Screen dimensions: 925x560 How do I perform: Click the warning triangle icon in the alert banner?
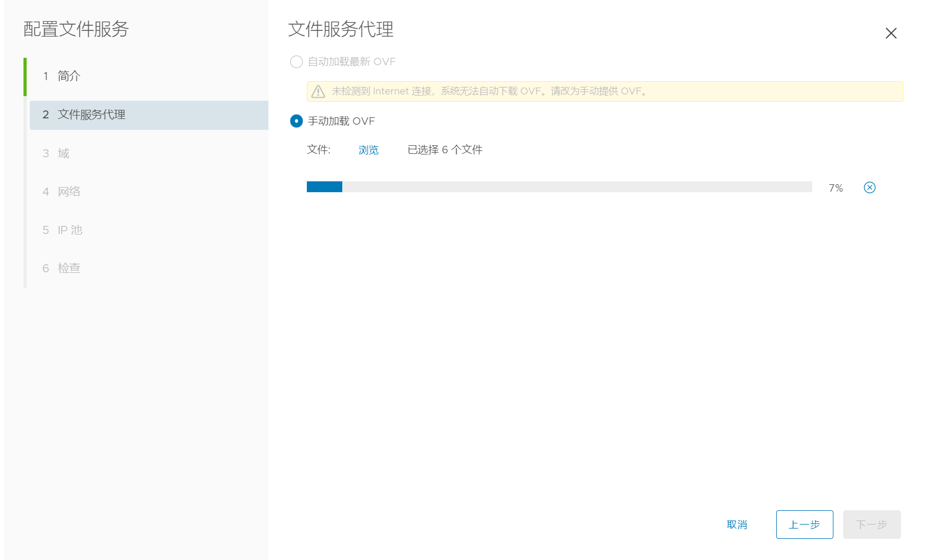(x=318, y=92)
